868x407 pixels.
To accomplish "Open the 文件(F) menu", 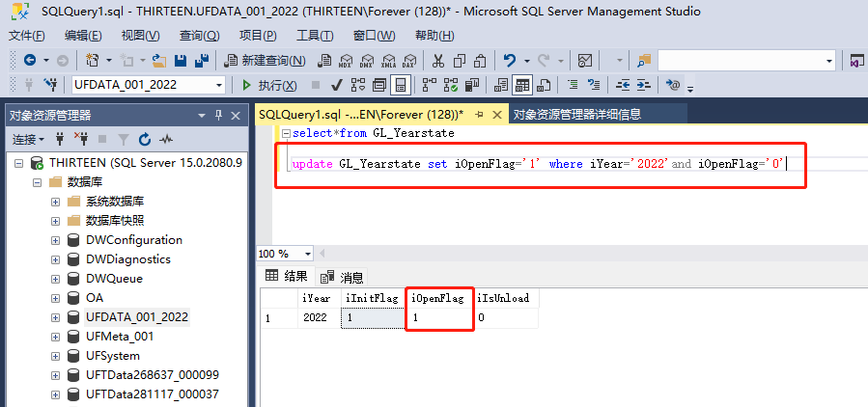I will click(x=27, y=36).
